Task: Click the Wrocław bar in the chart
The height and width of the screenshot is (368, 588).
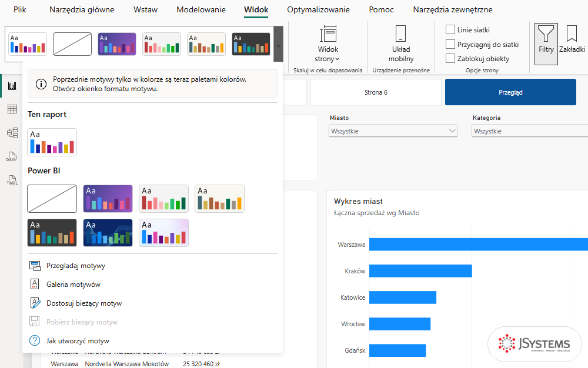Action: 400,324
